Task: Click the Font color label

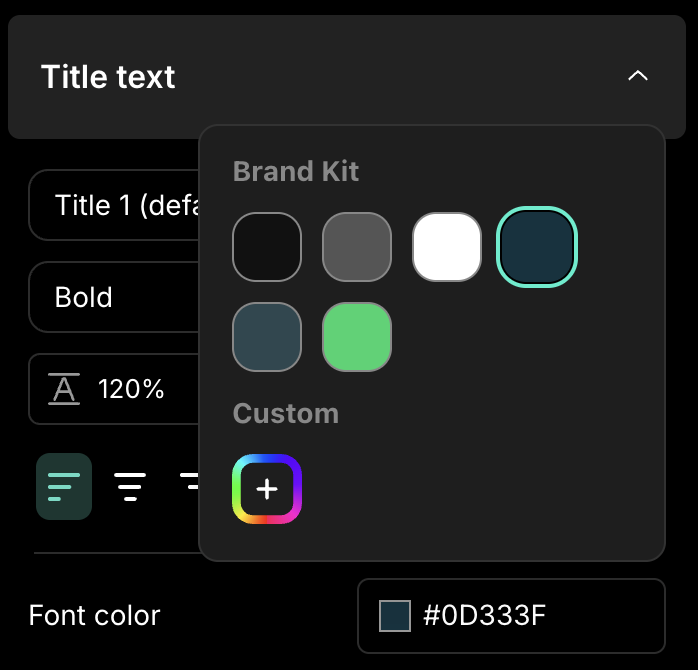Action: pos(94,615)
